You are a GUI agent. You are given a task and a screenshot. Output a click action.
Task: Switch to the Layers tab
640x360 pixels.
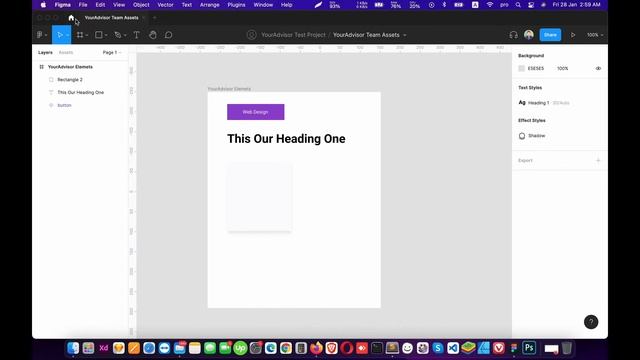45,53
